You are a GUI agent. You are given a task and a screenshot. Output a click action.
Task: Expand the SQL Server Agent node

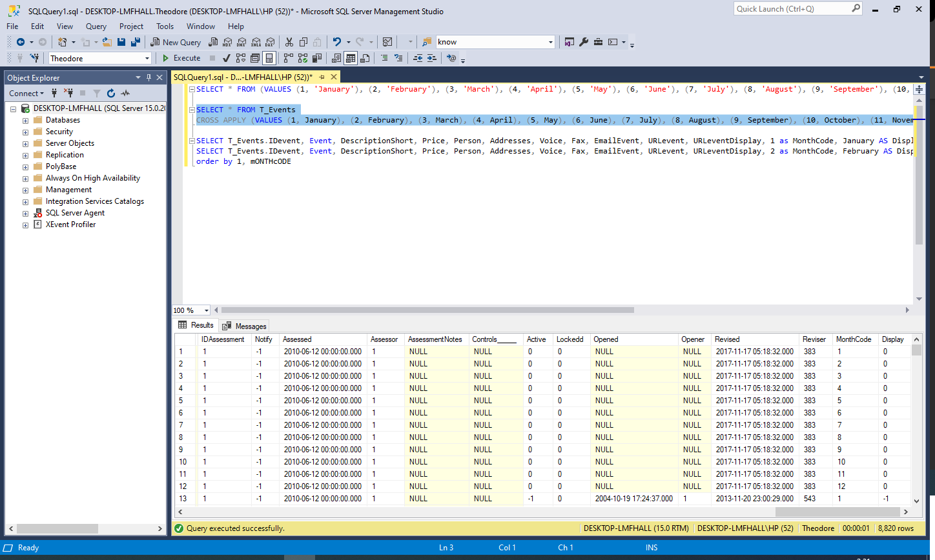click(x=25, y=214)
